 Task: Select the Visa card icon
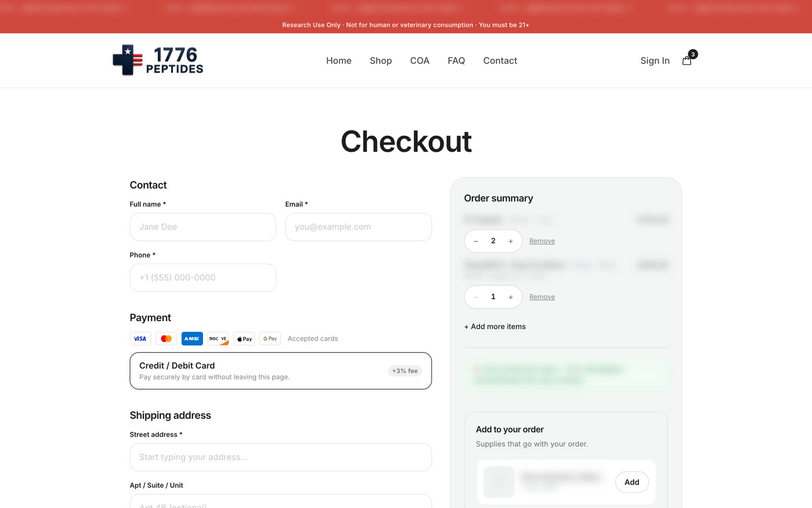140,339
